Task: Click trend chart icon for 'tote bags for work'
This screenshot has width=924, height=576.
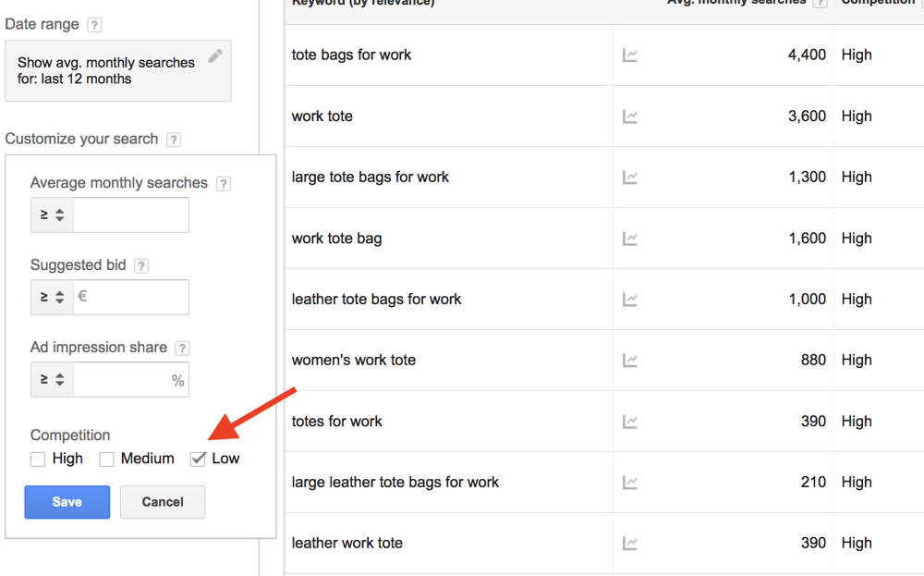Action: (x=630, y=55)
